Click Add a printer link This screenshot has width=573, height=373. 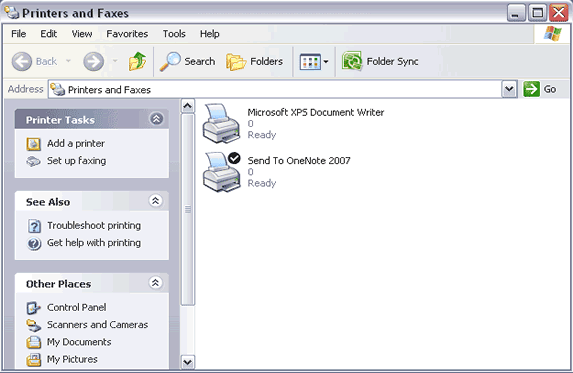76,144
